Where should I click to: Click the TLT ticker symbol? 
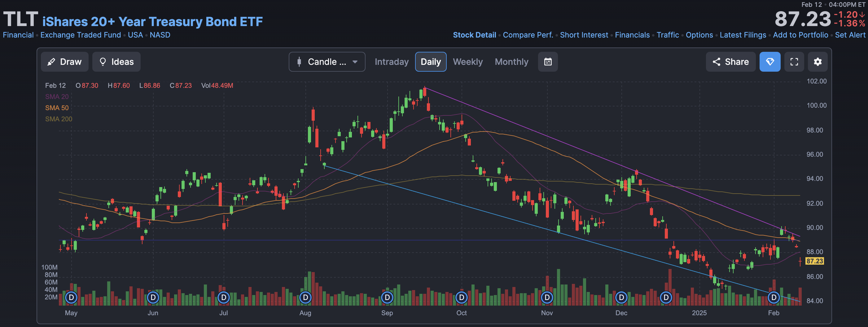click(20, 19)
